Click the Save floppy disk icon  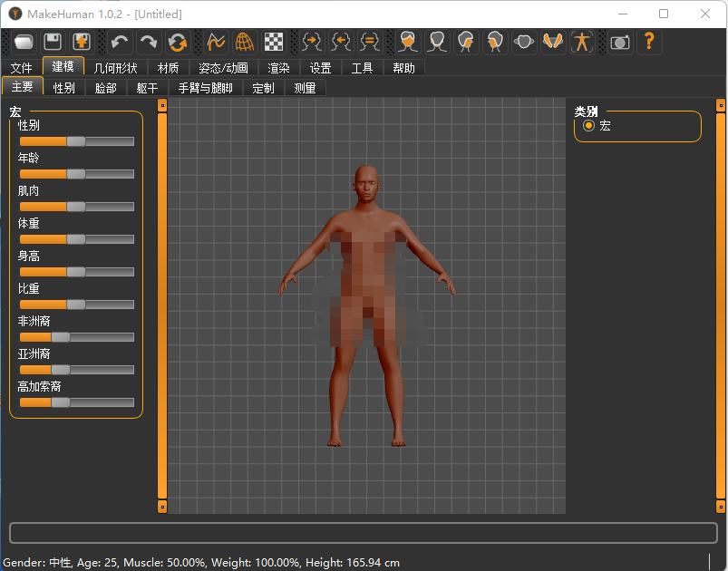pos(53,43)
